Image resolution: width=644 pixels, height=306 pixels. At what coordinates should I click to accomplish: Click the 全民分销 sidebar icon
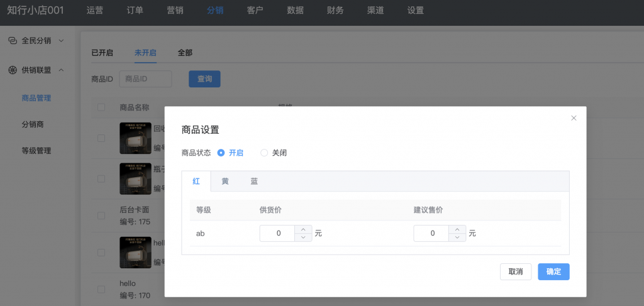(x=12, y=40)
